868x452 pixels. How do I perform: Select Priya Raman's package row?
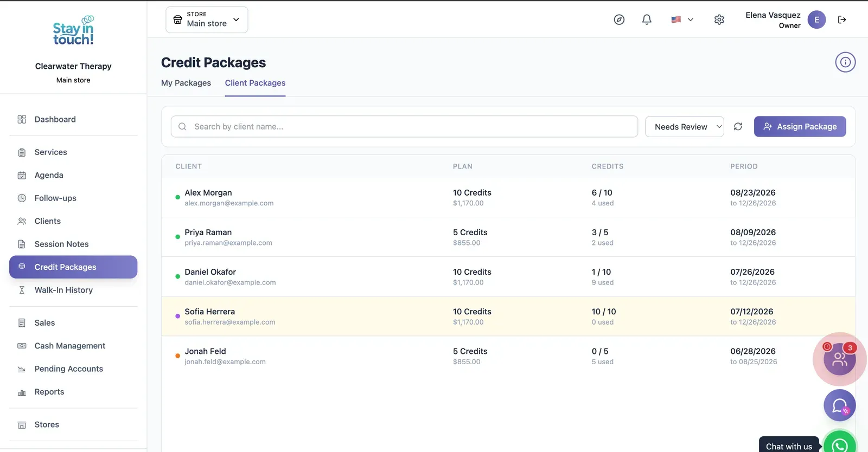point(508,237)
